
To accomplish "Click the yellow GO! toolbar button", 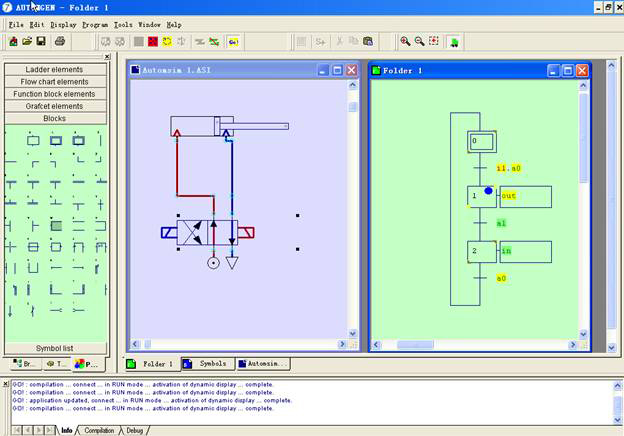I will click(233, 41).
